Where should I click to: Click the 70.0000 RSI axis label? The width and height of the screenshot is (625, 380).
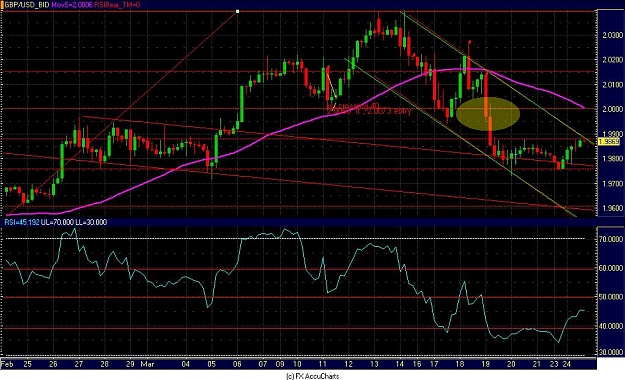611,239
